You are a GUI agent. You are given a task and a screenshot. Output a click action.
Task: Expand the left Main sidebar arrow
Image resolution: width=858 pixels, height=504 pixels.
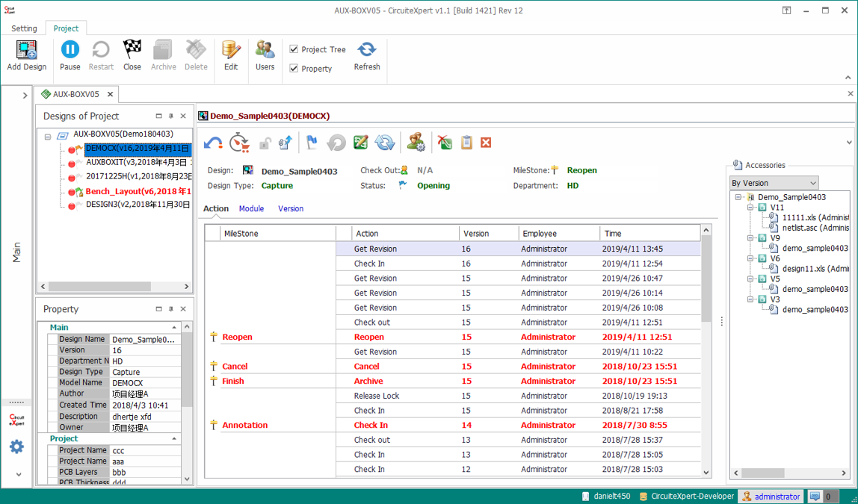[x=25, y=95]
